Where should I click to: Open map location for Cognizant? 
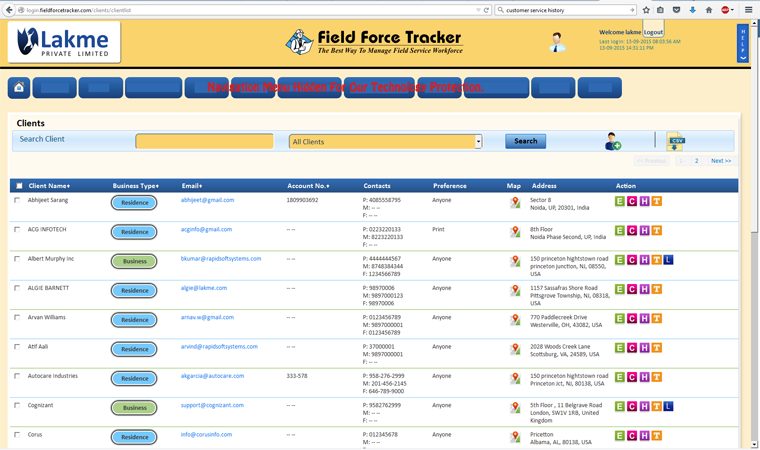(515, 408)
